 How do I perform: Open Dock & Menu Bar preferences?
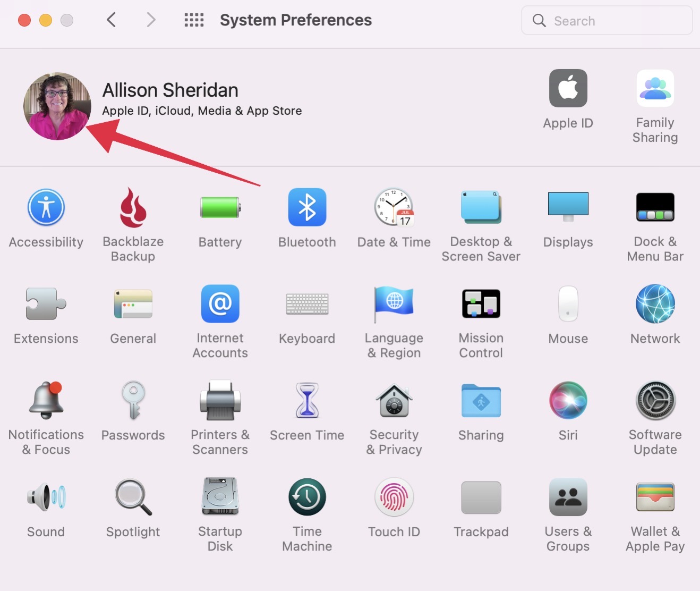[655, 208]
